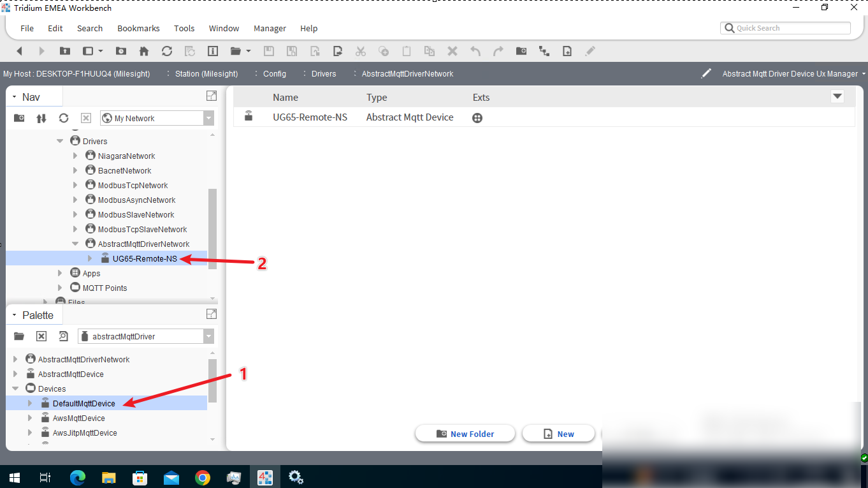This screenshot has height=488, width=868.
Task: Click the Nav panel refresh icon
Action: coord(64,118)
